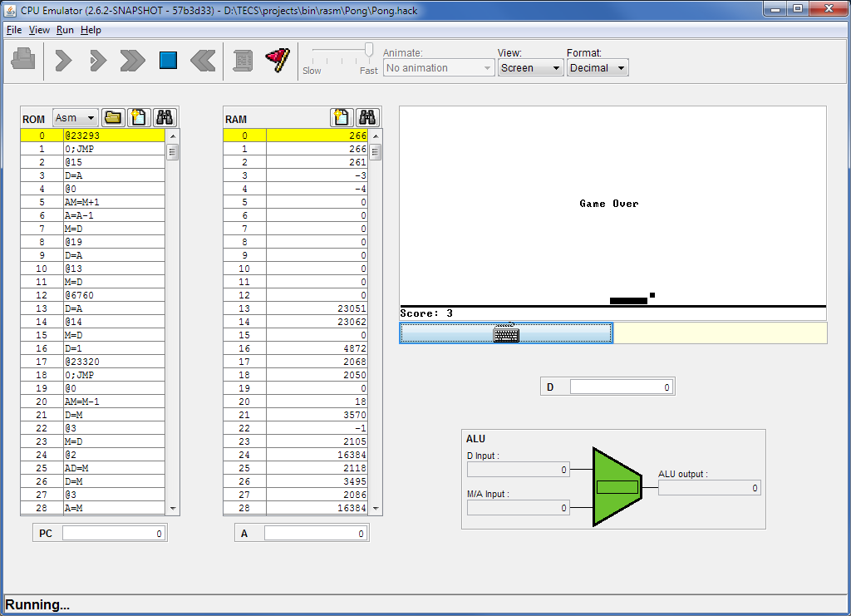The image size is (851, 616).
Task: Click the ROM clear new-page icon
Action: pyautogui.click(x=139, y=118)
